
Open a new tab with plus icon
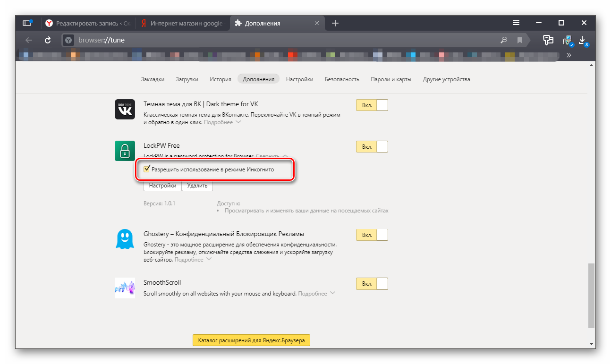335,23
